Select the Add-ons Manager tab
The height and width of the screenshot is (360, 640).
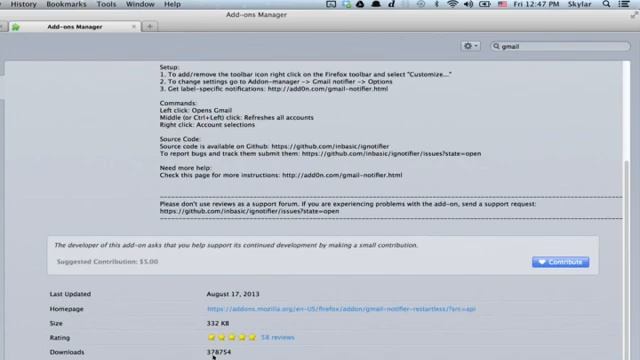click(75, 27)
